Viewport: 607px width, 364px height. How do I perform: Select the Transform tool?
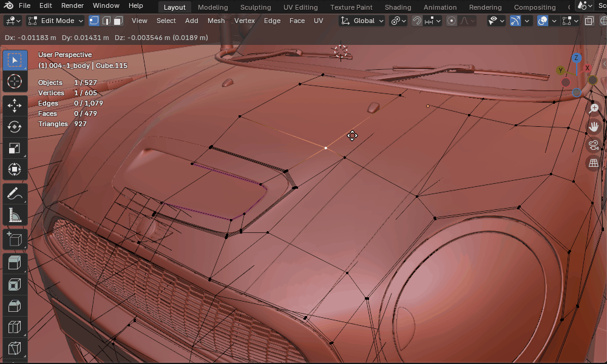(15, 169)
